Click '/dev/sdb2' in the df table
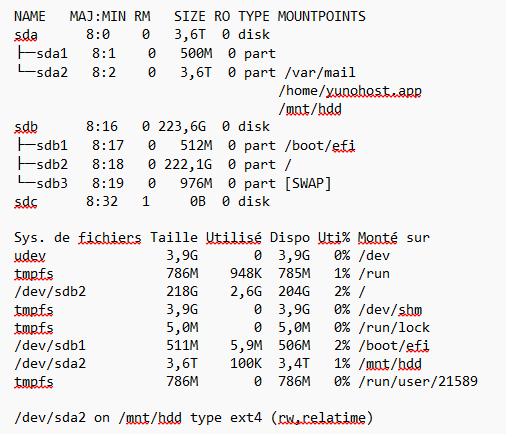This screenshot has height=434, width=506. 50,291
